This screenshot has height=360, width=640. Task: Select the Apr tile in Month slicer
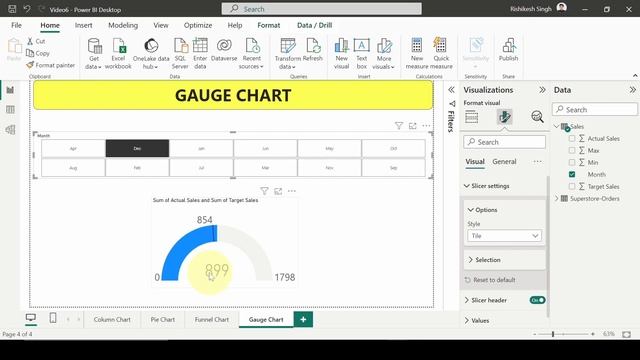coord(73,149)
